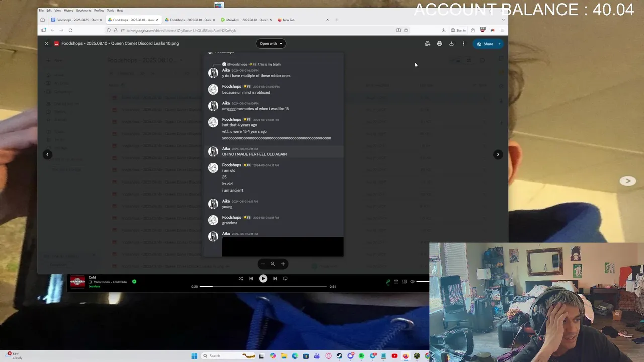Switch to the MrowLive - 2025.08.10 tab
Image resolution: width=644 pixels, height=362 pixels.
click(x=246, y=20)
